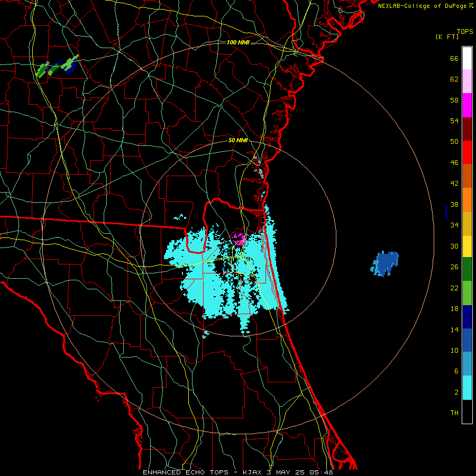476x476 pixels.
Task: Select the medium blue legend swatch
Action: point(467,340)
